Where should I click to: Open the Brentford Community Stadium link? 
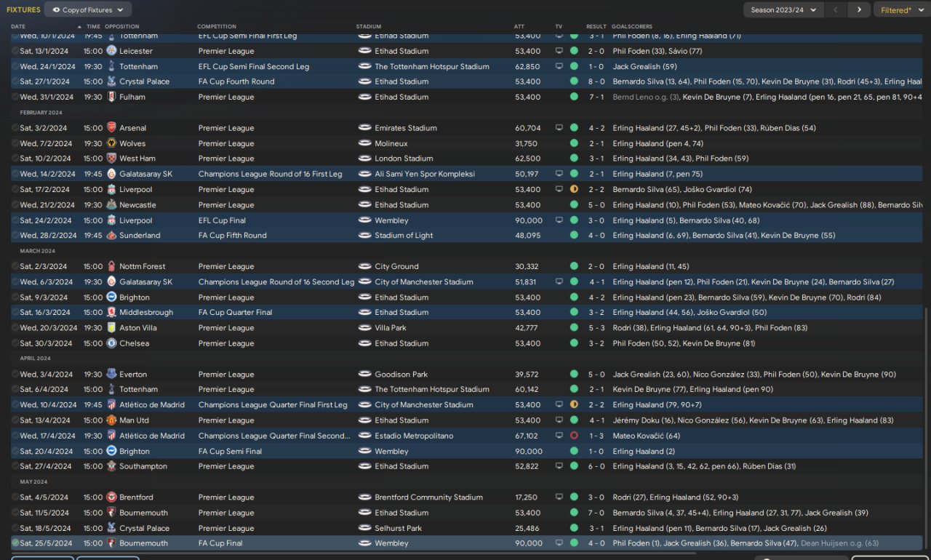pyautogui.click(x=428, y=497)
